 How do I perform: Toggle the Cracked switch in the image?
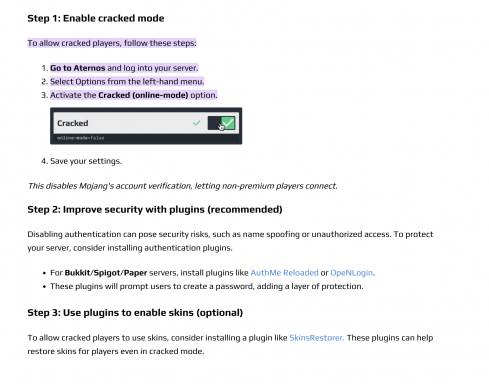coord(221,123)
